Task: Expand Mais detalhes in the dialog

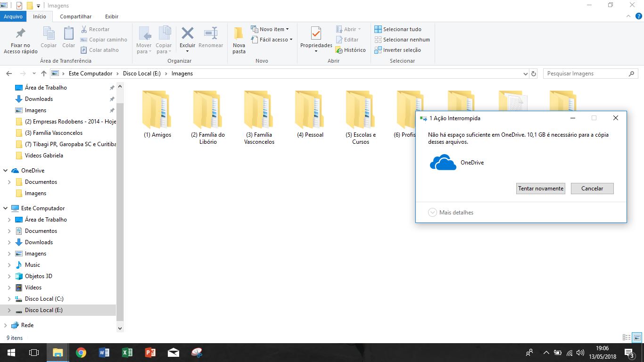Action: point(451,213)
